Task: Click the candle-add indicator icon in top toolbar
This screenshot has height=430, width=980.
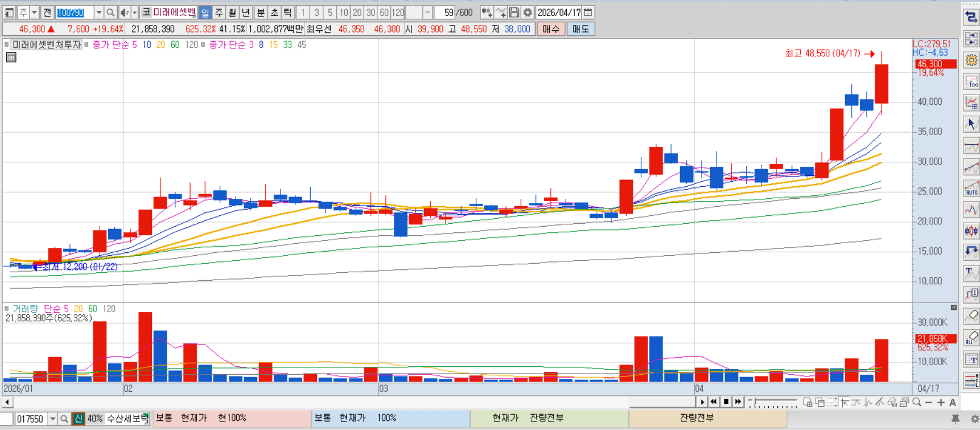Action: tap(487, 13)
